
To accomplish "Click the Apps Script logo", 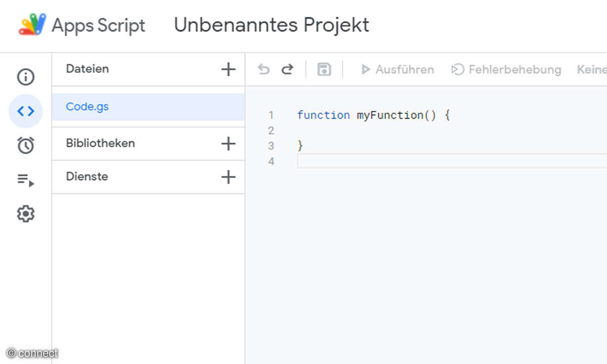I will coord(32,25).
